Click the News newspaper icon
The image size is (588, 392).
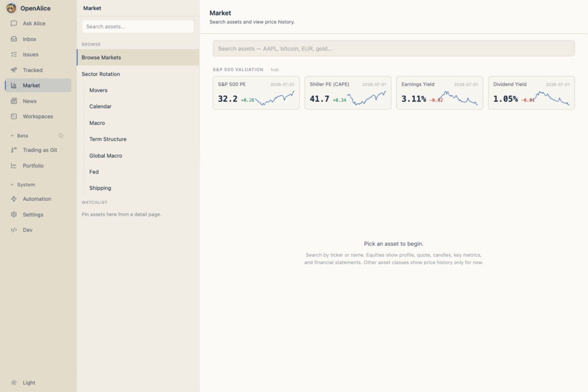point(14,101)
